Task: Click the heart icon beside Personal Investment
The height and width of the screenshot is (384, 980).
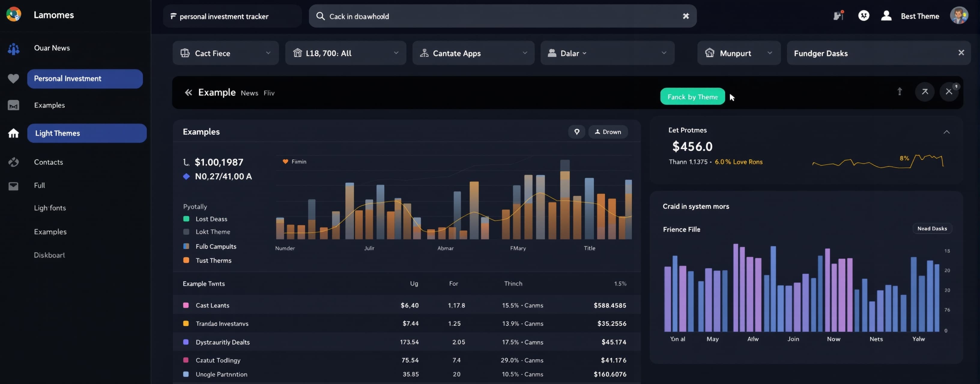Action: [x=13, y=78]
